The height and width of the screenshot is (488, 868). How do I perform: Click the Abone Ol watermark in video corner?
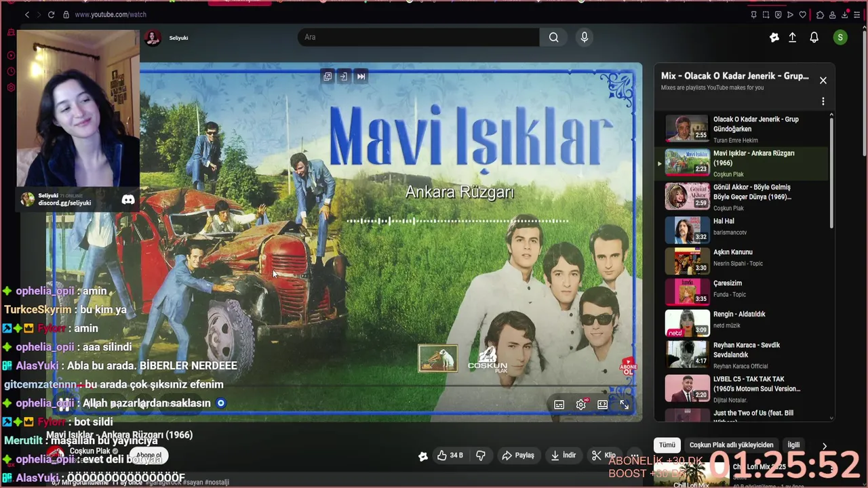click(628, 367)
